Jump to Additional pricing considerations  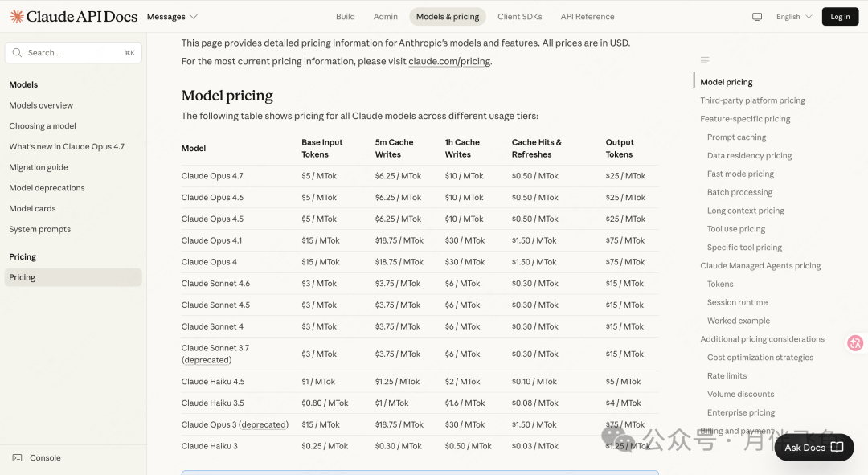(762, 339)
